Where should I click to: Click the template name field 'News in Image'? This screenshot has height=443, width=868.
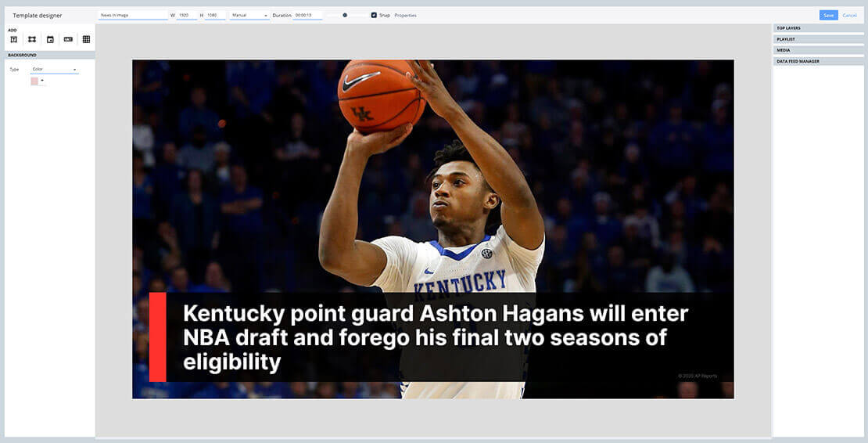(x=133, y=16)
